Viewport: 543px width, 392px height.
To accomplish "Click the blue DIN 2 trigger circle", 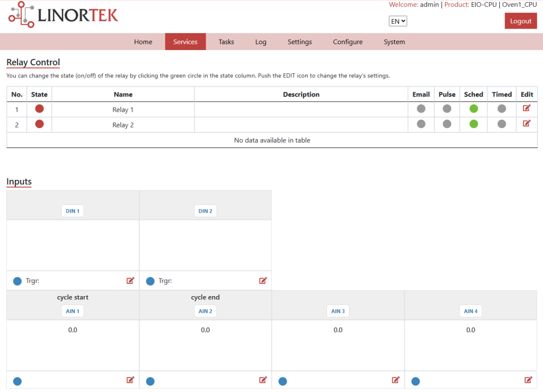I will tap(150, 281).
